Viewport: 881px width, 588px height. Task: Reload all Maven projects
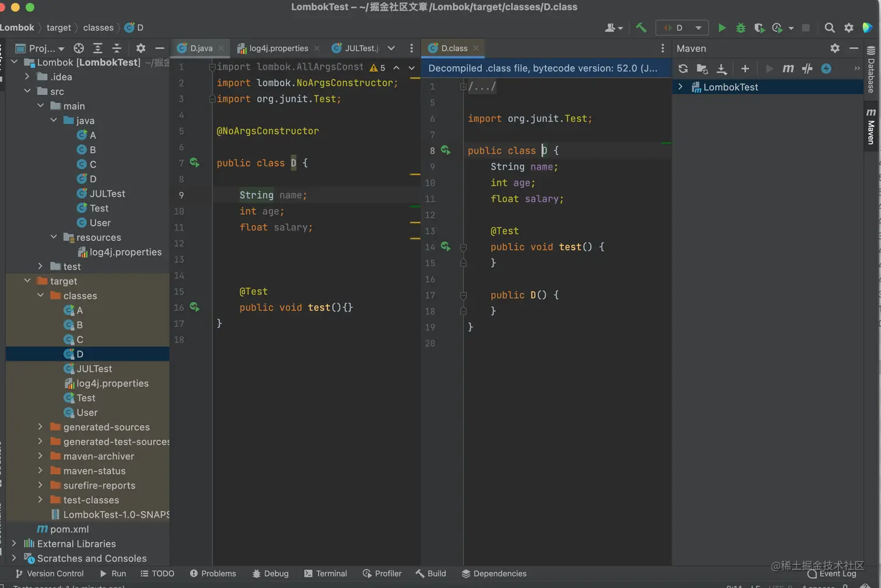(683, 69)
